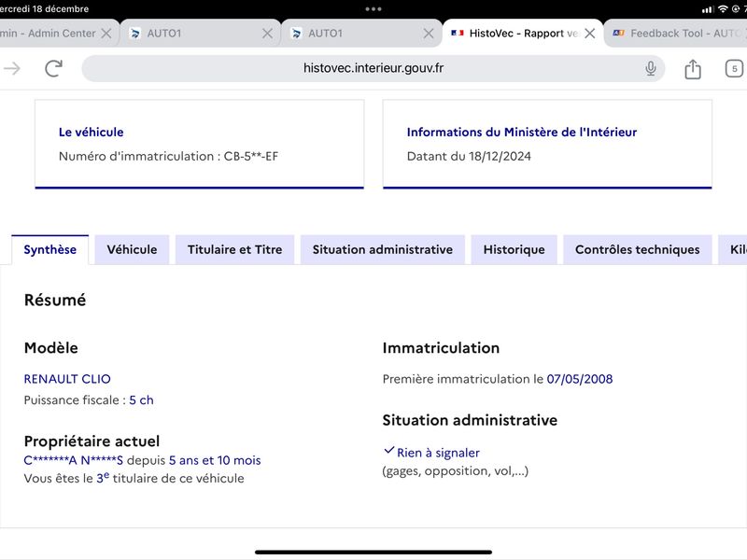Viewport: 747px width, 560px height.
Task: Click the (gages, opposition, vol,...) note
Action: pos(456,471)
